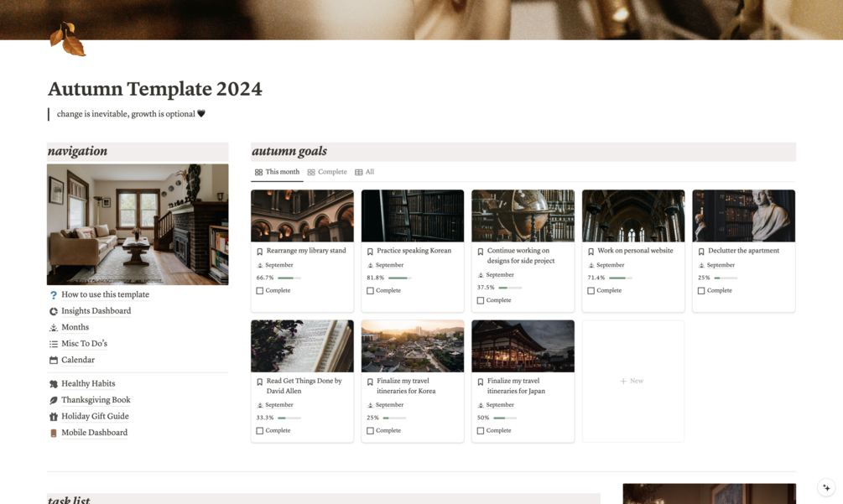Open the Thanksgiving Book page

point(96,400)
